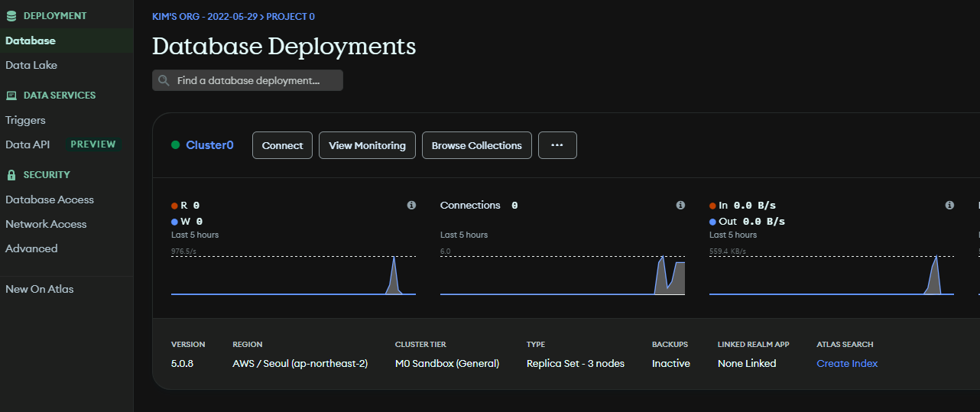Open the three-dots cluster options menu
The height and width of the screenshot is (412, 980).
[x=557, y=145]
